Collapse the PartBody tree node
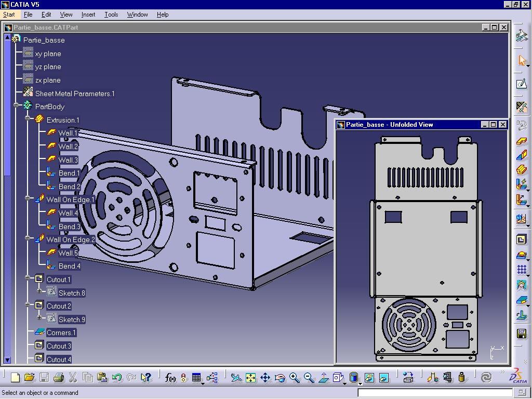Screen dimensions: 532x399 [17, 105]
